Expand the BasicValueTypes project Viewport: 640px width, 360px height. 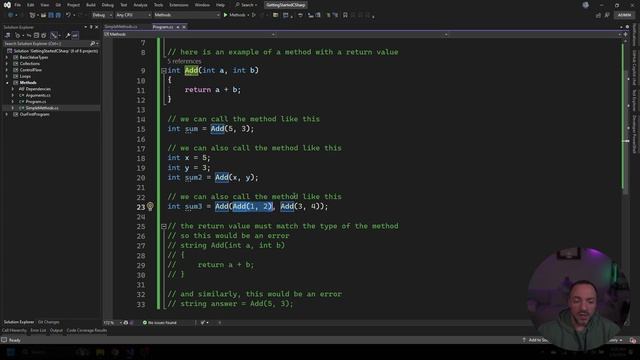point(7,58)
